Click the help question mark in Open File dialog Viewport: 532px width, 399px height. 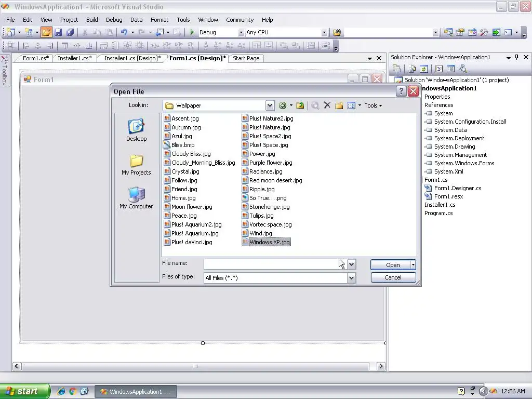coord(401,91)
